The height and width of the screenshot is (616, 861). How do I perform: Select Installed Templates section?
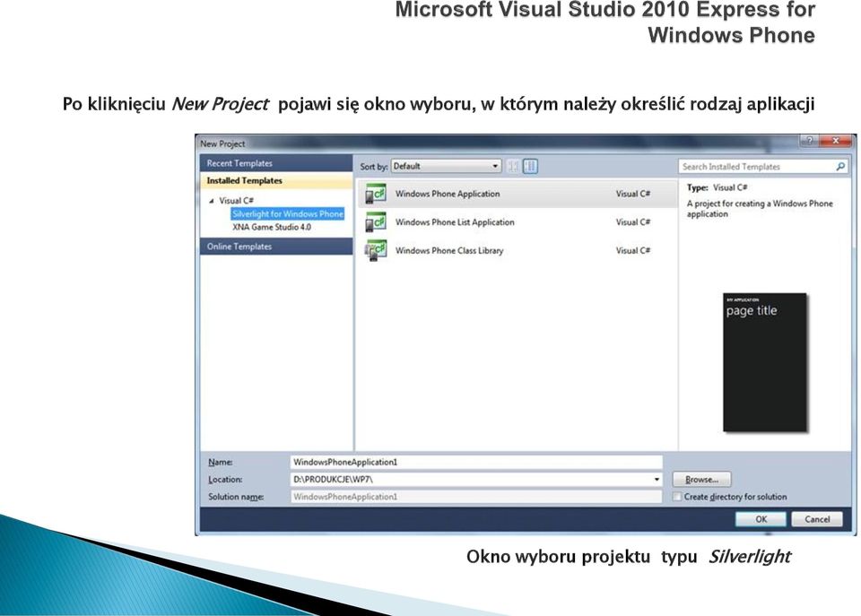tap(276, 180)
